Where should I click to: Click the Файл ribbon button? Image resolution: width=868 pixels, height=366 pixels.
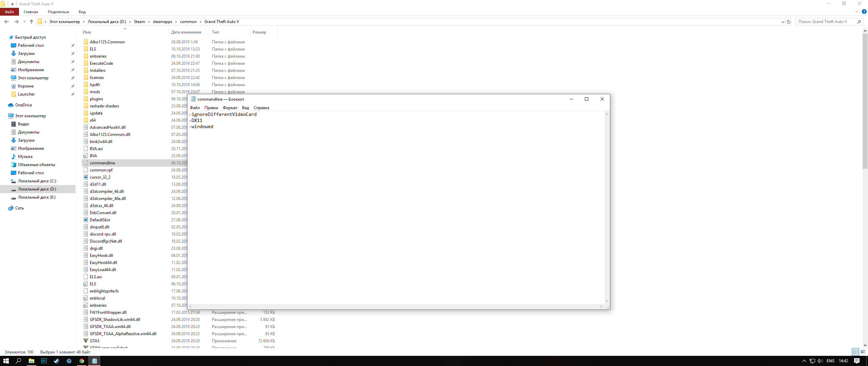pos(9,12)
